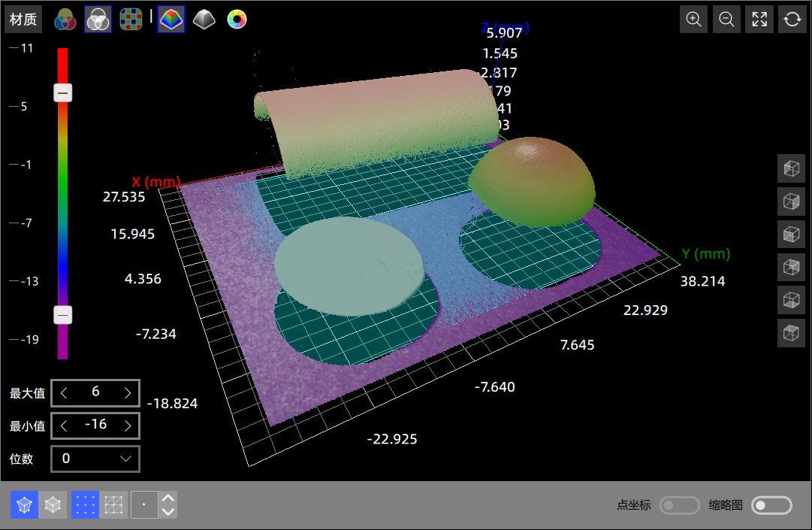Choose the checkered color grid icon
The height and width of the screenshot is (530, 812).
tap(131, 20)
